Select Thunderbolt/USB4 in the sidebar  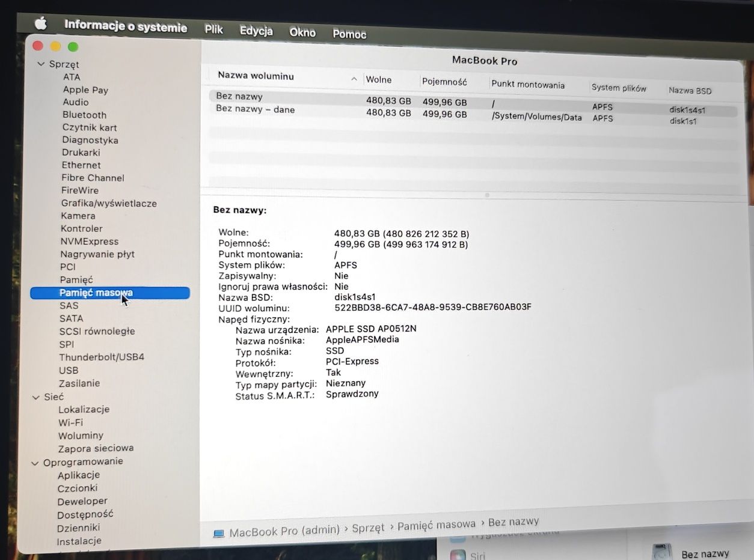(102, 357)
